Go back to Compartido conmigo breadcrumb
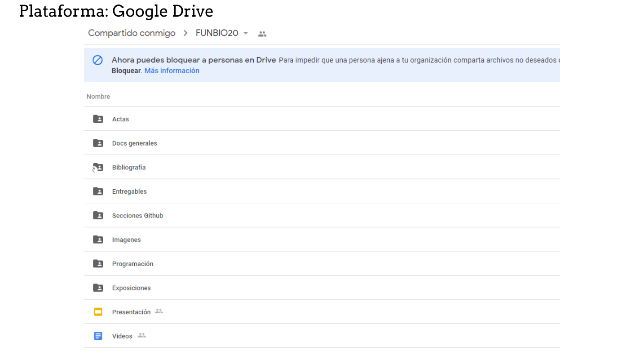Image resolution: width=644 pixels, height=356 pixels. (x=132, y=33)
